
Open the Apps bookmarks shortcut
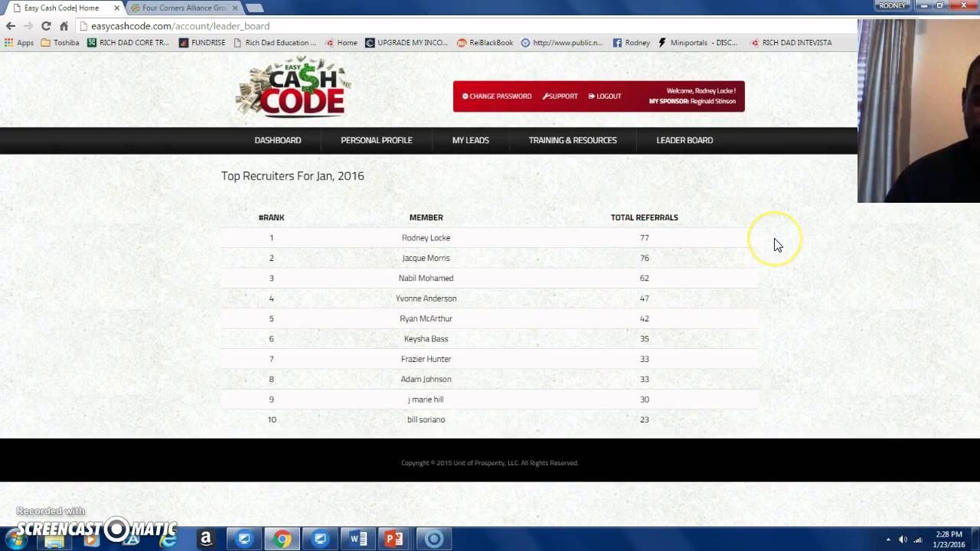[19, 43]
